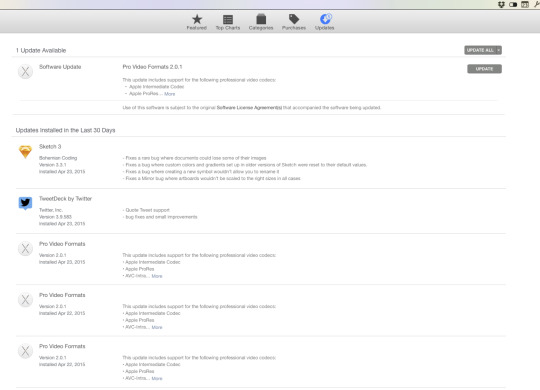Switch to the Top Charts tab

[x=228, y=22]
